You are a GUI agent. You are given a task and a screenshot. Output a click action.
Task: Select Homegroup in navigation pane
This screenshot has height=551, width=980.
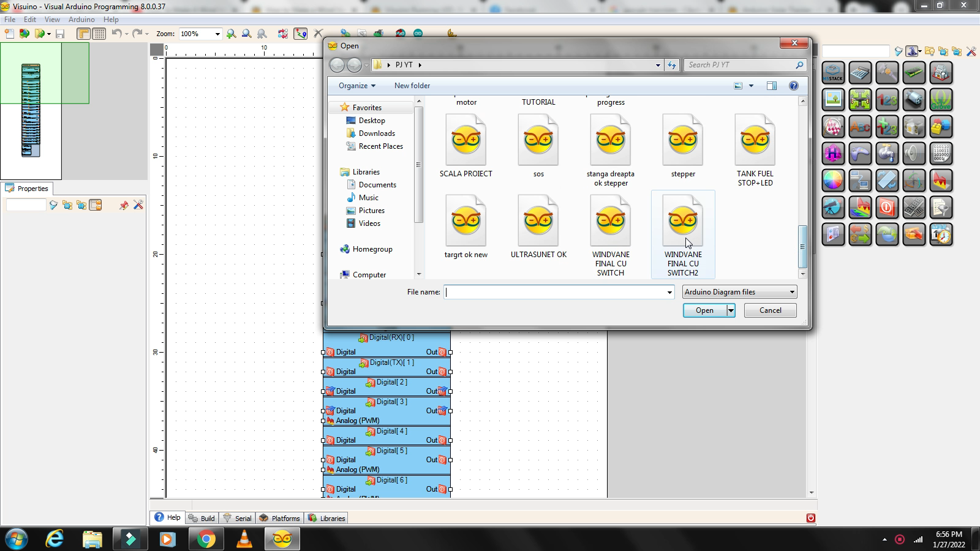[x=366, y=249]
